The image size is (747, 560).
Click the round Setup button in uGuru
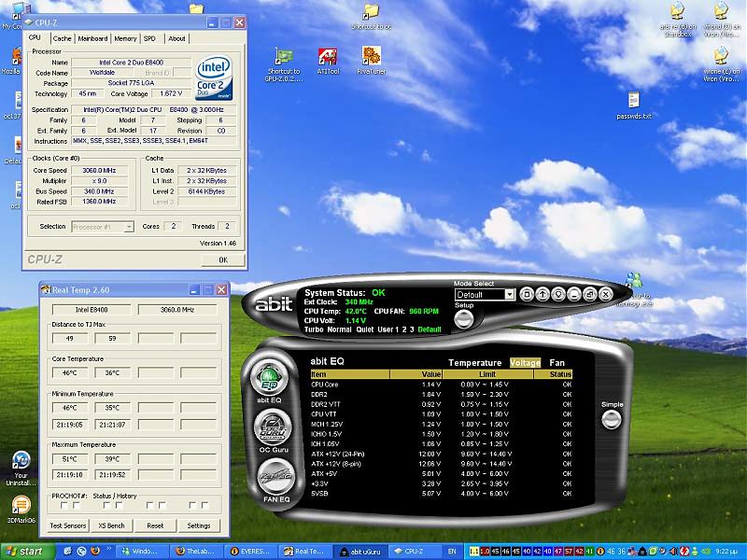(463, 319)
